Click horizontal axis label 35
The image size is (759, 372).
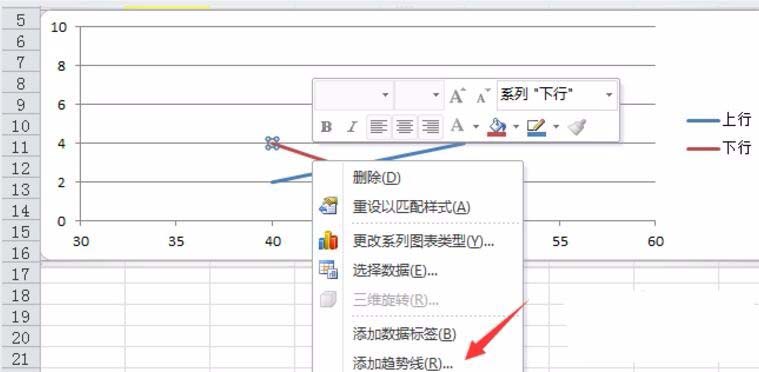tap(176, 241)
